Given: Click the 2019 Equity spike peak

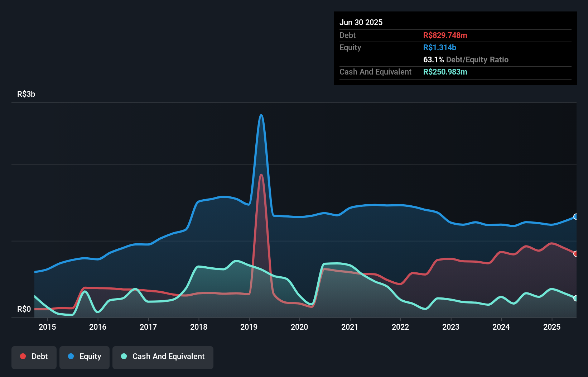Looking at the screenshot, I should pos(261,115).
